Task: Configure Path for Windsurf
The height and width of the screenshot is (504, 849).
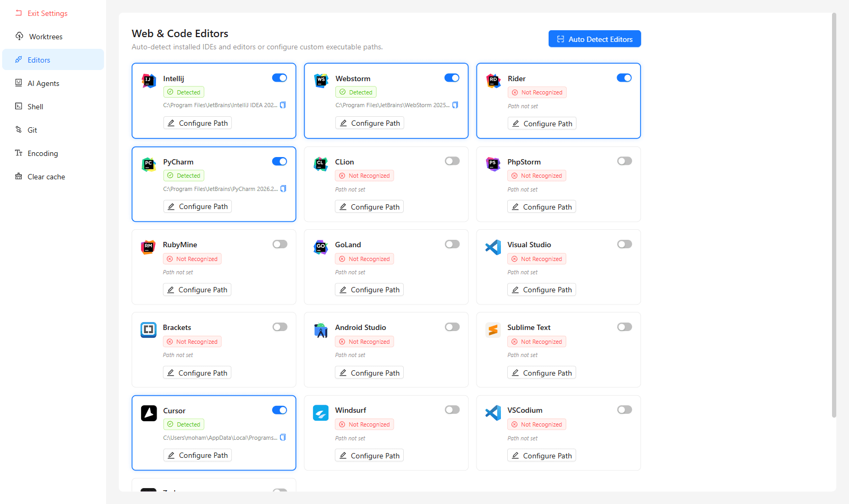Action: (369, 456)
